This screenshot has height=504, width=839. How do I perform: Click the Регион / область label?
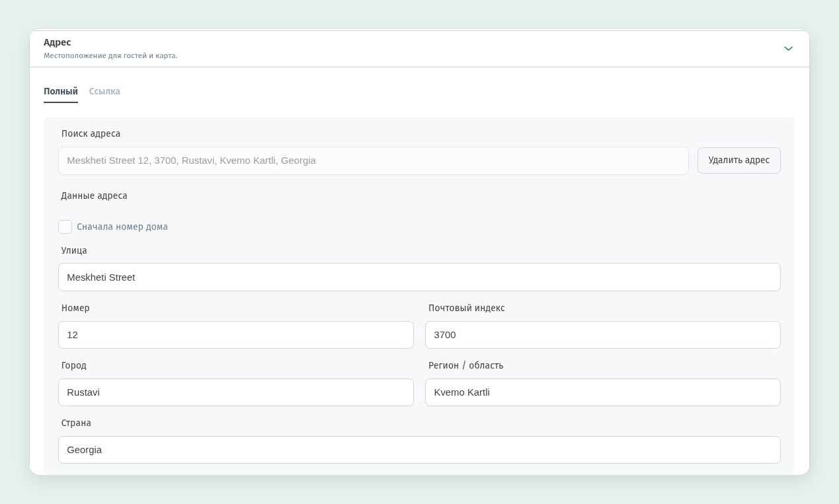click(465, 365)
